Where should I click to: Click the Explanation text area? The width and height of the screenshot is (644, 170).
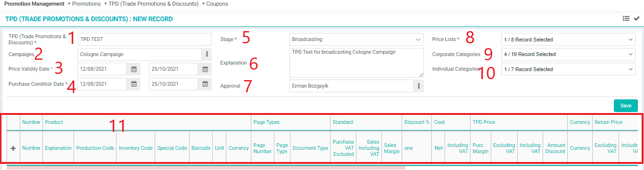pos(356,63)
